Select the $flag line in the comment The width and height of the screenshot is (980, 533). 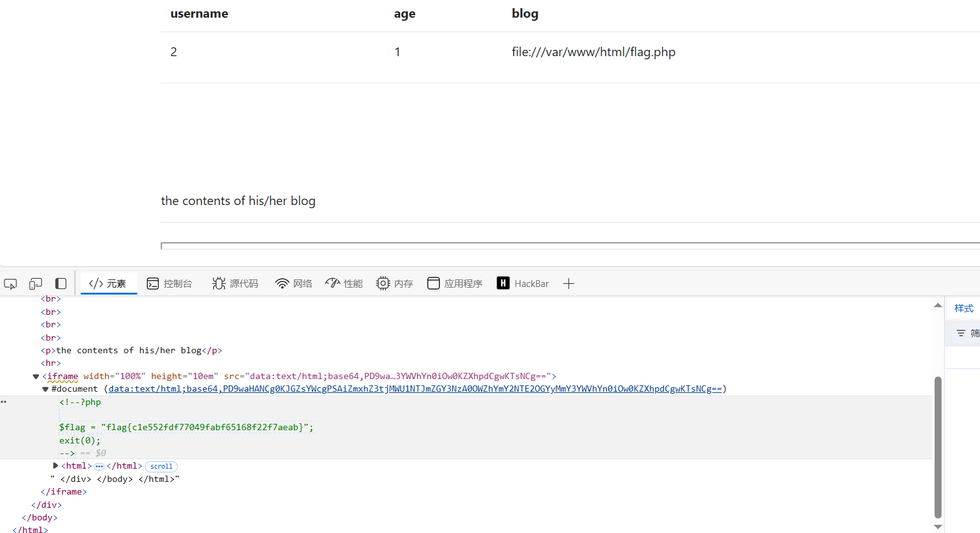(186, 428)
